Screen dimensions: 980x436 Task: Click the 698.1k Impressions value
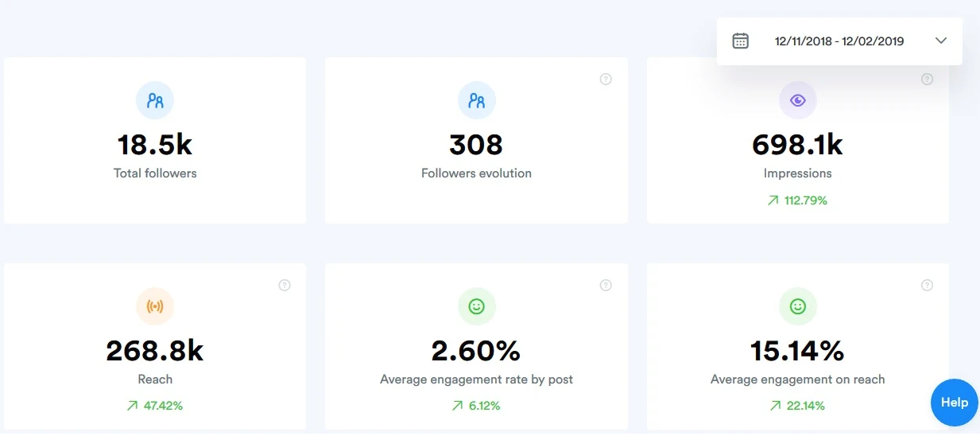pos(797,145)
